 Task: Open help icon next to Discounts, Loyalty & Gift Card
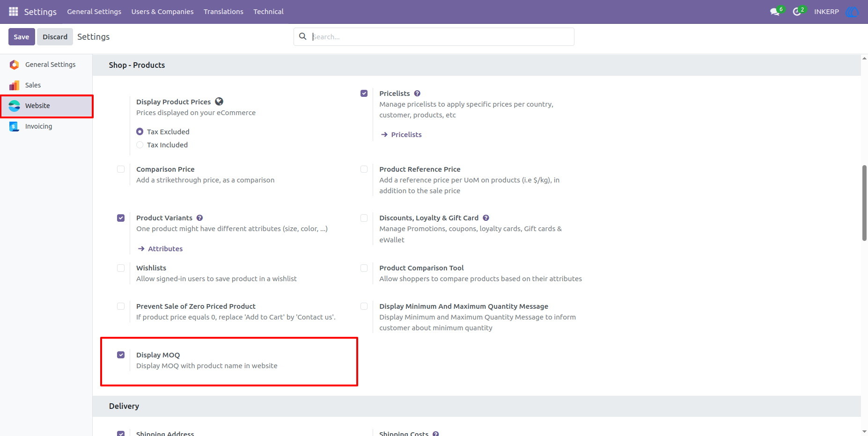(486, 218)
